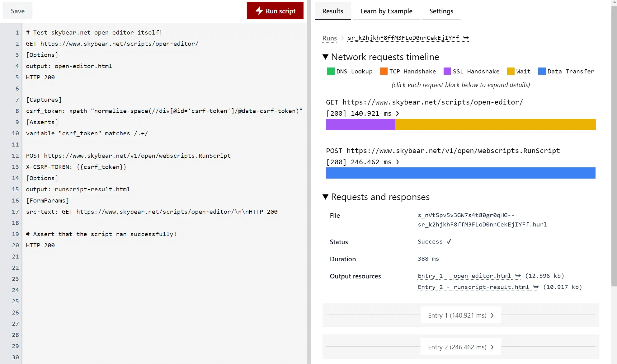Expand Entry 1 (140.921 ms) details

point(461,315)
